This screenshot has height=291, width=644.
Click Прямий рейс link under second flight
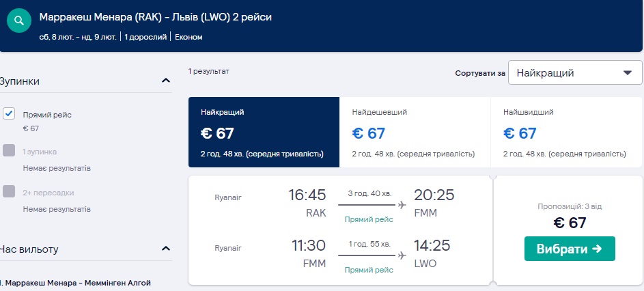369,271
